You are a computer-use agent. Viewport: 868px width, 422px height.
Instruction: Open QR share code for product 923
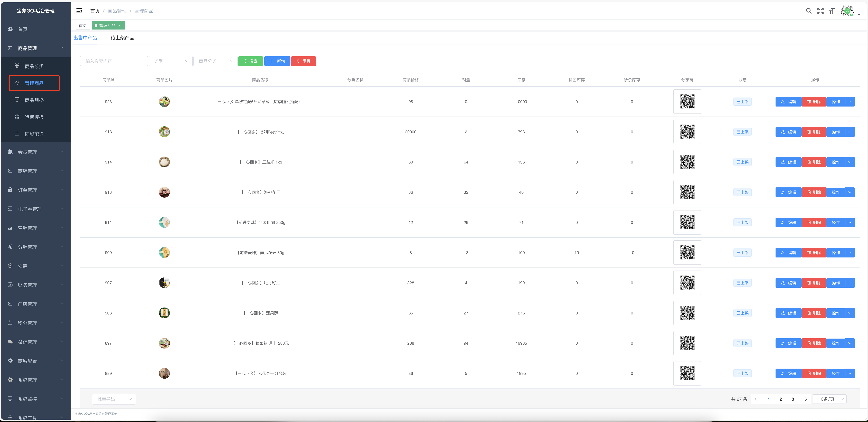[x=687, y=102]
